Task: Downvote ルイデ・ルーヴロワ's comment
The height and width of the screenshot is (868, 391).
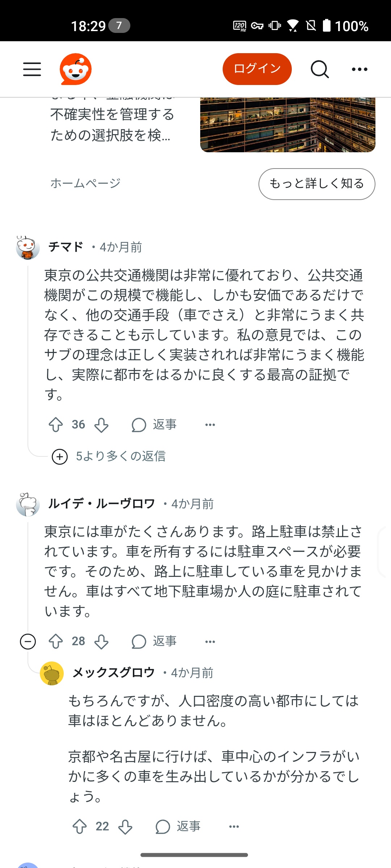Action: pos(101,642)
